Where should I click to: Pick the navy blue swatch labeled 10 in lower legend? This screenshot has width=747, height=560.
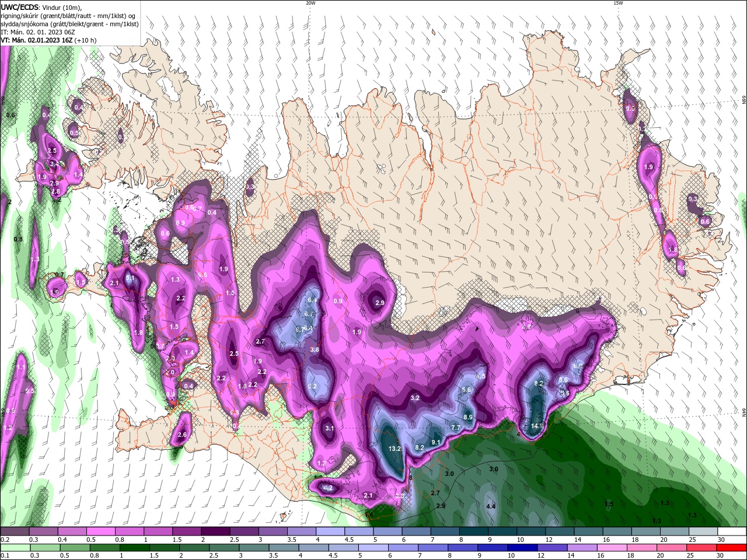523,548
